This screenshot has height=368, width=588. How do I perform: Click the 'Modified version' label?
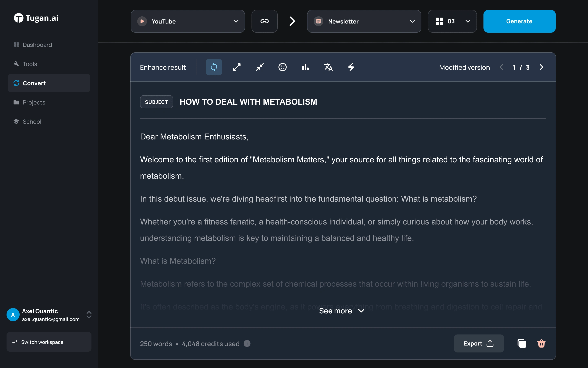tap(464, 67)
